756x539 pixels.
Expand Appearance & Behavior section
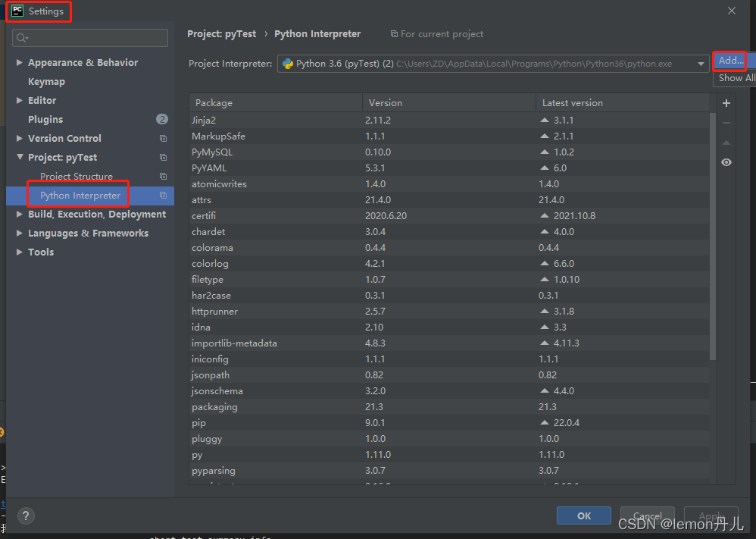click(x=19, y=62)
